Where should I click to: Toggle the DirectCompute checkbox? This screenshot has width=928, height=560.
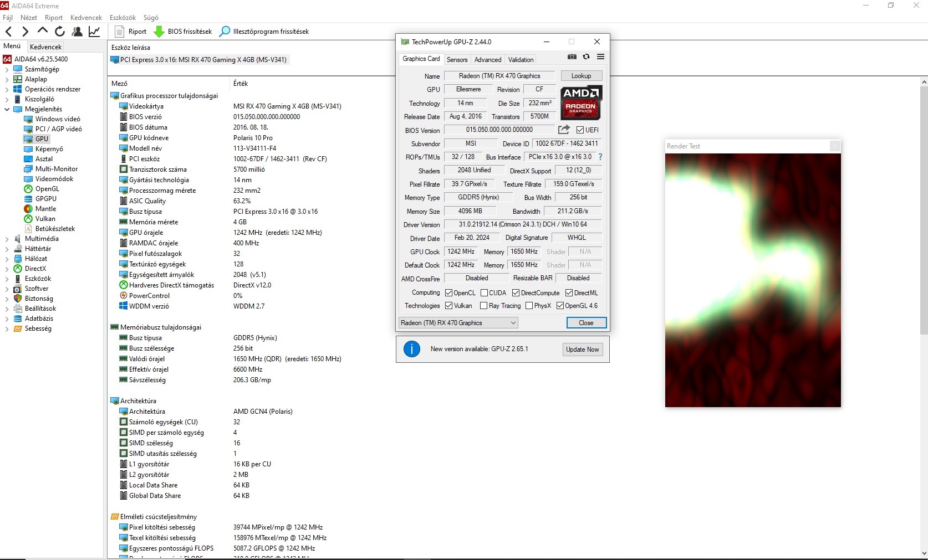pyautogui.click(x=516, y=293)
